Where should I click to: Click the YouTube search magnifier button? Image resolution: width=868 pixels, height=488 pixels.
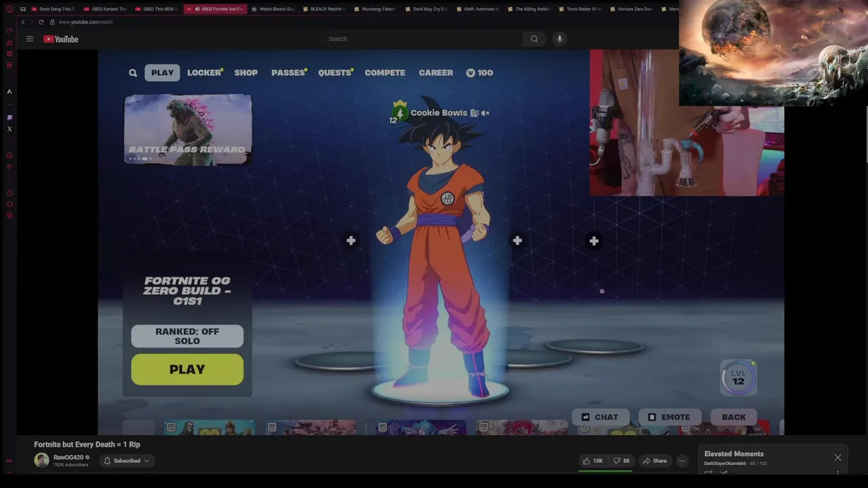coord(534,39)
